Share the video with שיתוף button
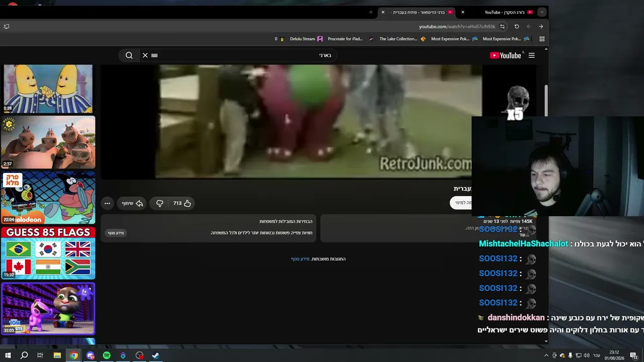 [x=132, y=203]
